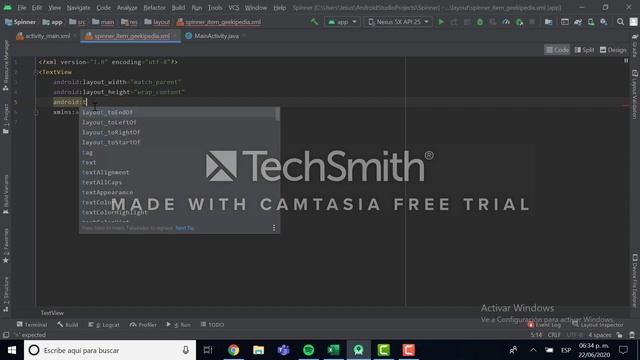The width and height of the screenshot is (640, 360).
Task: Select textAppearance in the completion list
Action: point(177,192)
